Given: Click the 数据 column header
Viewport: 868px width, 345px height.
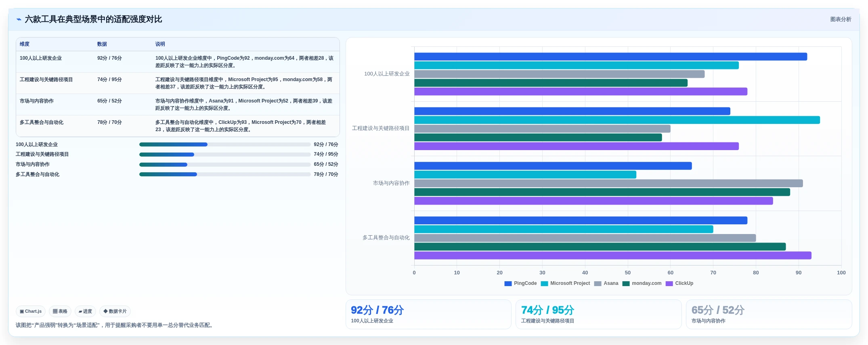Looking at the screenshot, I should [x=102, y=44].
